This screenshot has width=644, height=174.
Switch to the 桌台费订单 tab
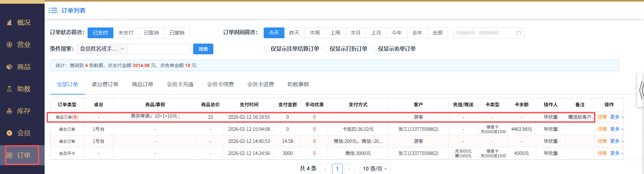pyautogui.click(x=105, y=84)
